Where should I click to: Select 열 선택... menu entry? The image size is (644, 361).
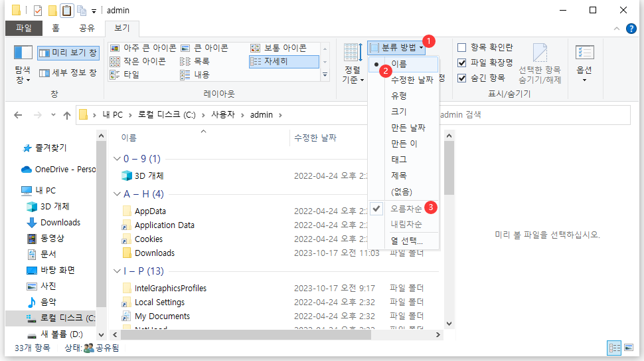click(406, 240)
